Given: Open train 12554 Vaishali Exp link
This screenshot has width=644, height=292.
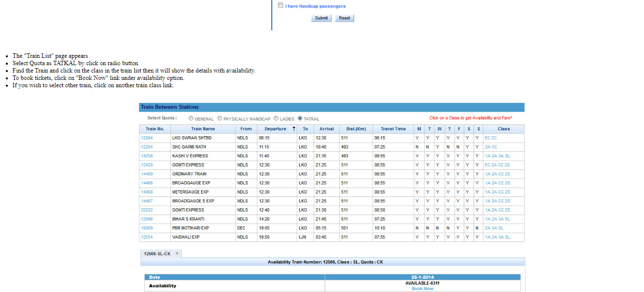Looking at the screenshot, I should click(147, 237).
